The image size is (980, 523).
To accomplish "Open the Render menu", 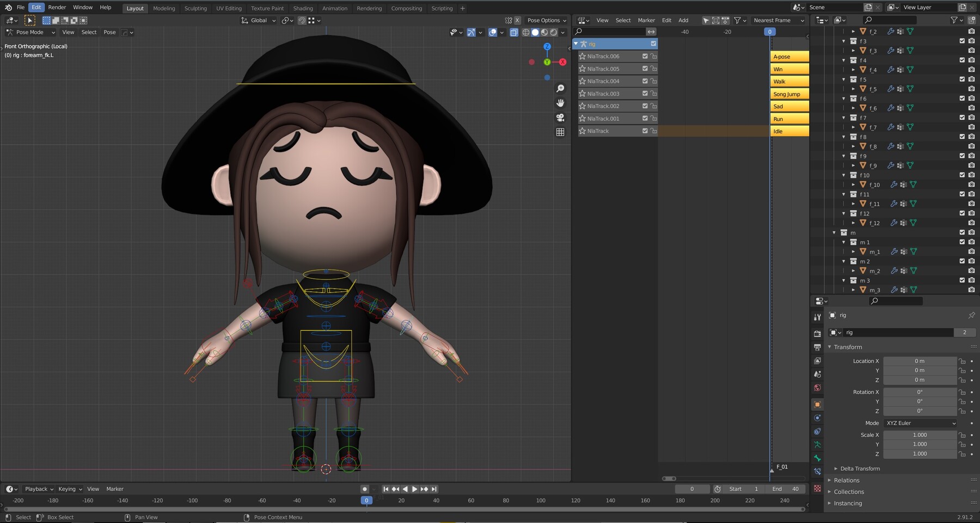I will 57,8.
